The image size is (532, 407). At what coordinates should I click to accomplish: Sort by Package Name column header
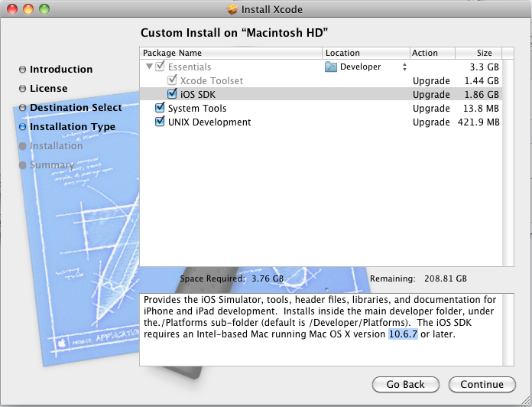click(x=231, y=53)
